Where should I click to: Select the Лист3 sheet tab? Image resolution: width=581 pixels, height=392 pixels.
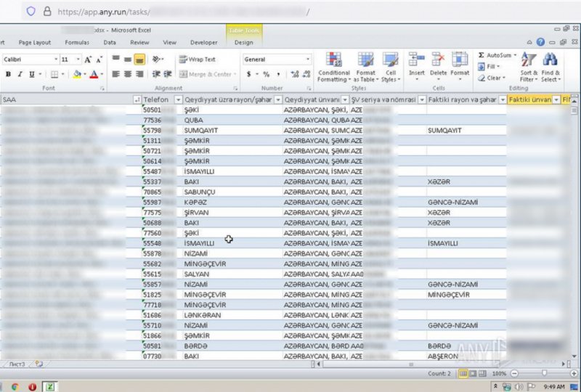pyautogui.click(x=16, y=363)
